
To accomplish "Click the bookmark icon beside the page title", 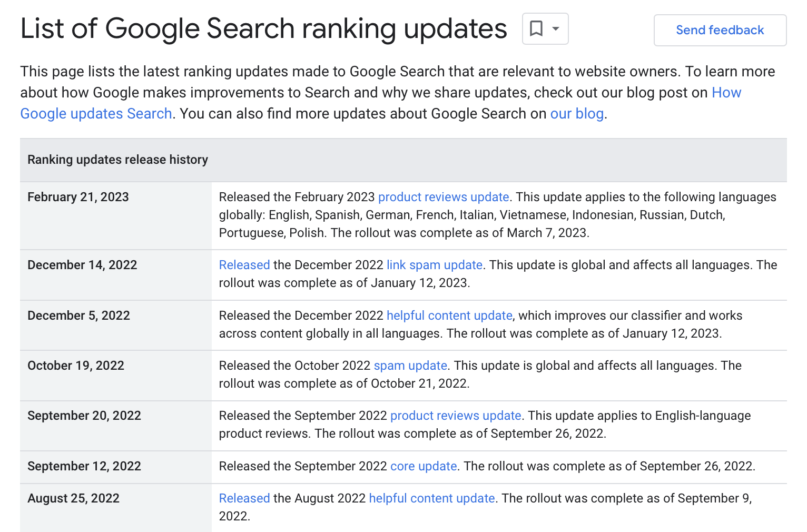I will pyautogui.click(x=536, y=28).
